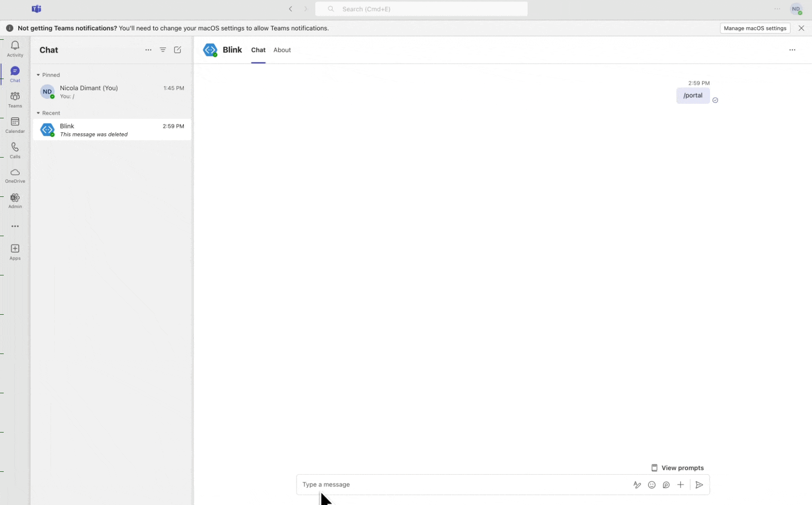Open chat list more options

tap(148, 50)
